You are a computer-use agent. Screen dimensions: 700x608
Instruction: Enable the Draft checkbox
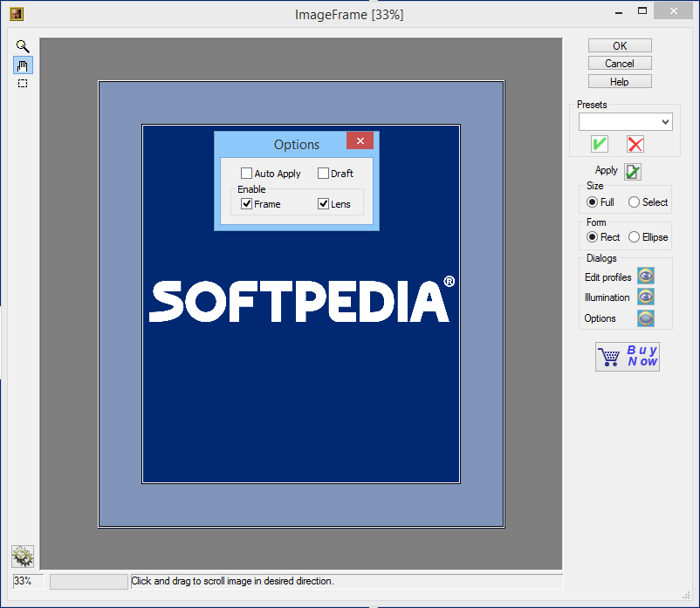coord(323,173)
